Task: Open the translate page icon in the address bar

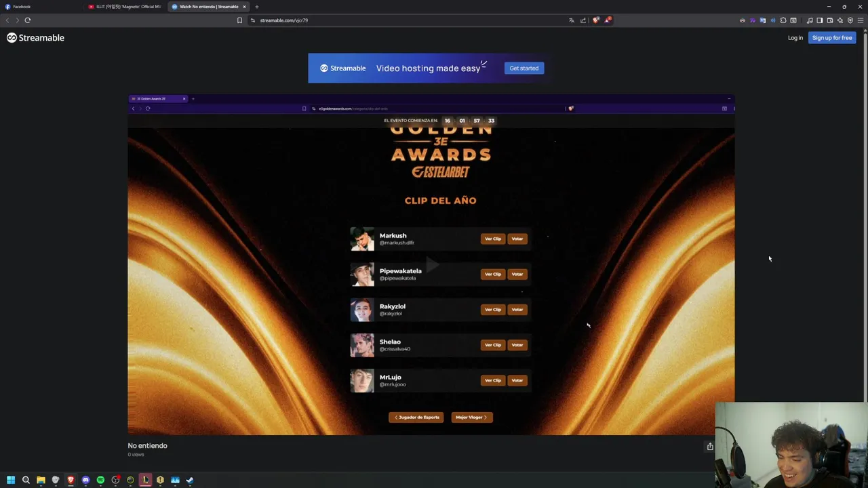Action: (572, 20)
